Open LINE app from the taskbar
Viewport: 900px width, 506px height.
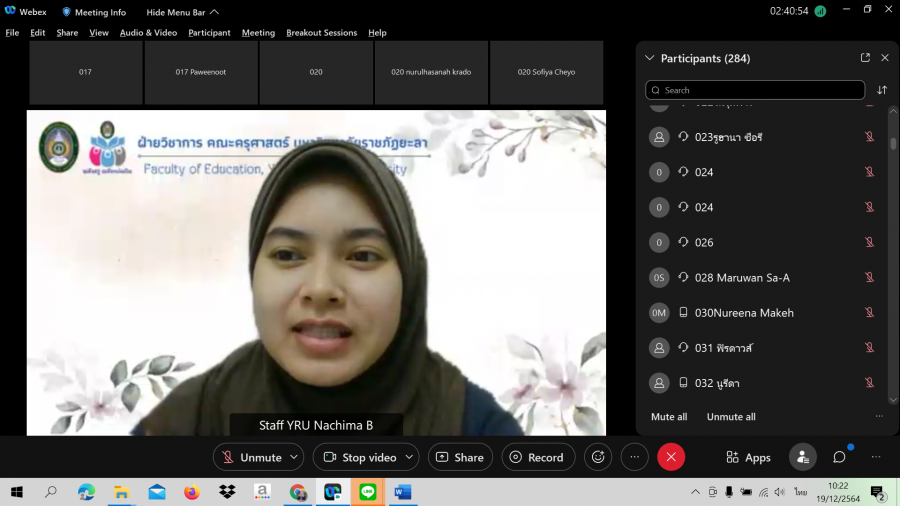tap(367, 492)
